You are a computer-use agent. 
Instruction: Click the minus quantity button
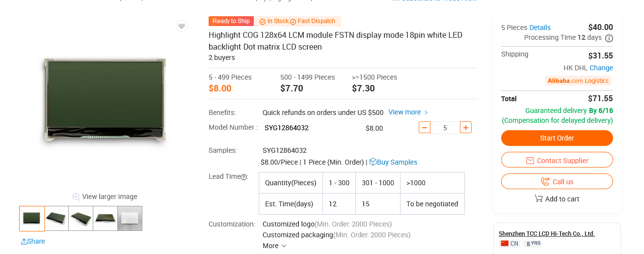[x=425, y=128]
